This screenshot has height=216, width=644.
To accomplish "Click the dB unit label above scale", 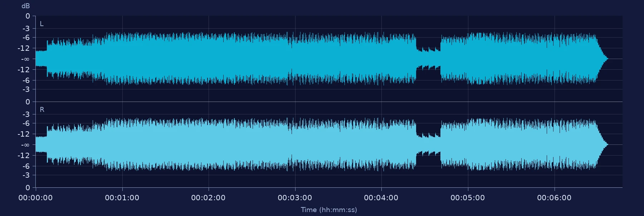I will coord(26,6).
